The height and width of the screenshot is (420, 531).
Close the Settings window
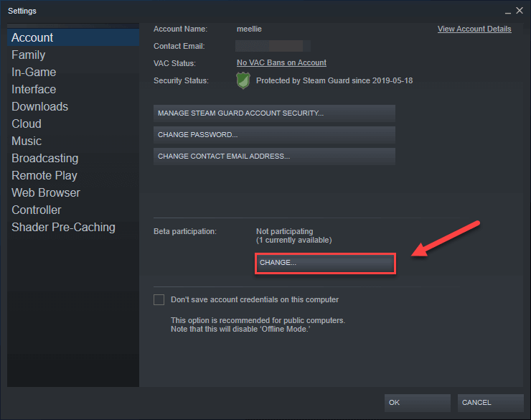point(520,11)
